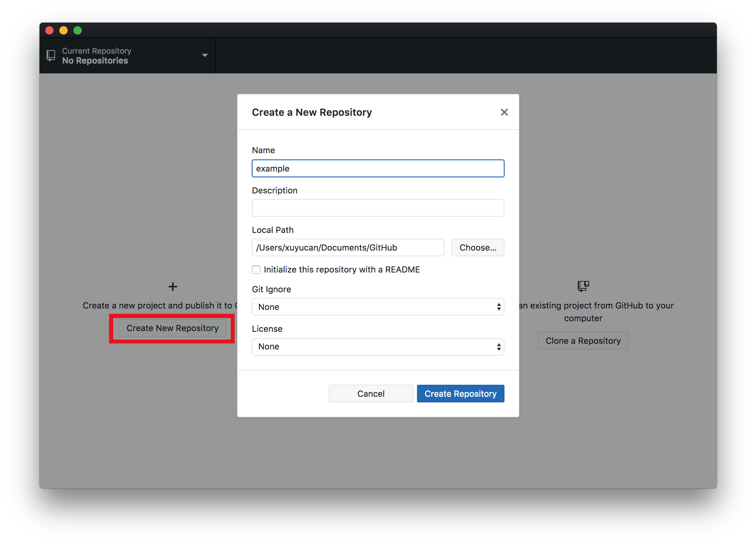
Task: Open the License dropdown
Action: 378,347
